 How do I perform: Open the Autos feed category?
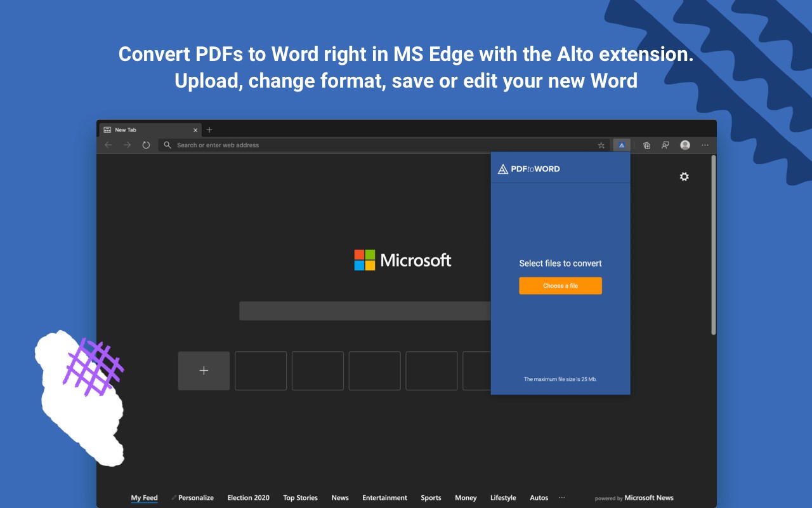539,498
